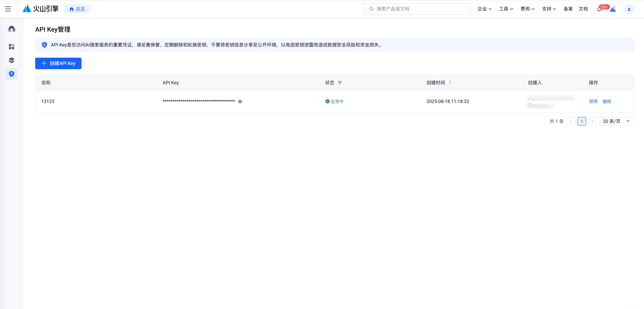Click the stacked layers sidebar icon
Image resolution: width=644 pixels, height=309 pixels.
(x=12, y=60)
